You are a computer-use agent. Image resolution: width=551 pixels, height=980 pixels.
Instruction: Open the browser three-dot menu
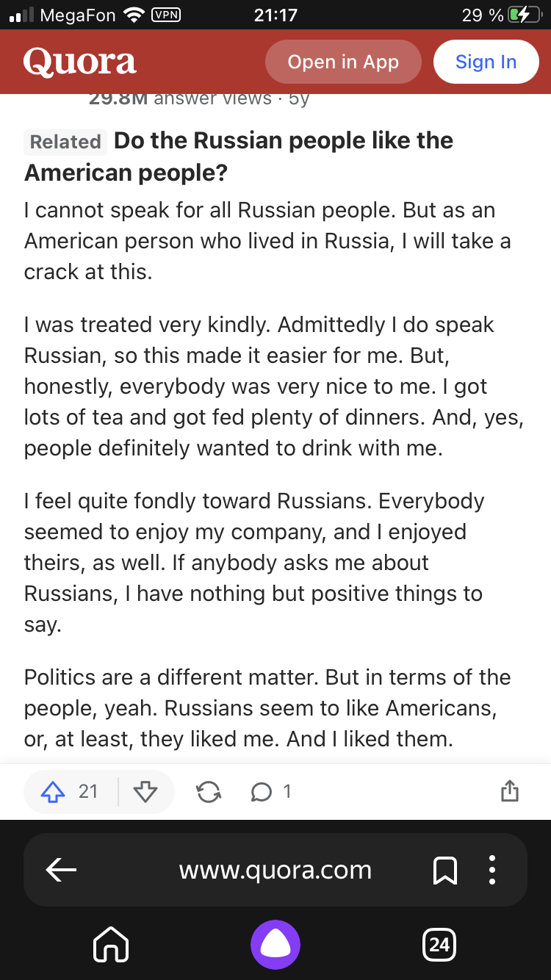492,871
